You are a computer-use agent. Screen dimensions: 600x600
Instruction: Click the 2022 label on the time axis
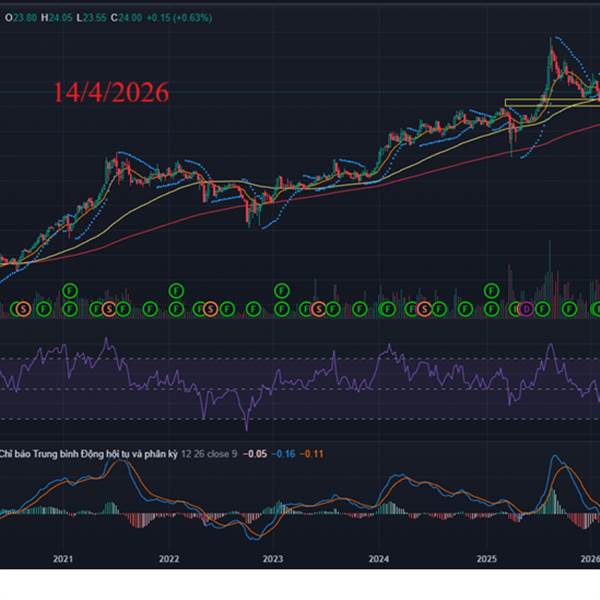[169, 559]
